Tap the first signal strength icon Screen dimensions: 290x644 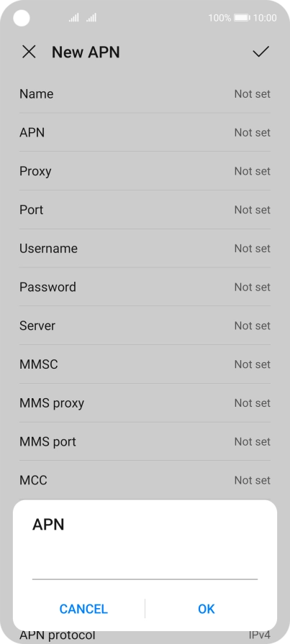(73, 18)
